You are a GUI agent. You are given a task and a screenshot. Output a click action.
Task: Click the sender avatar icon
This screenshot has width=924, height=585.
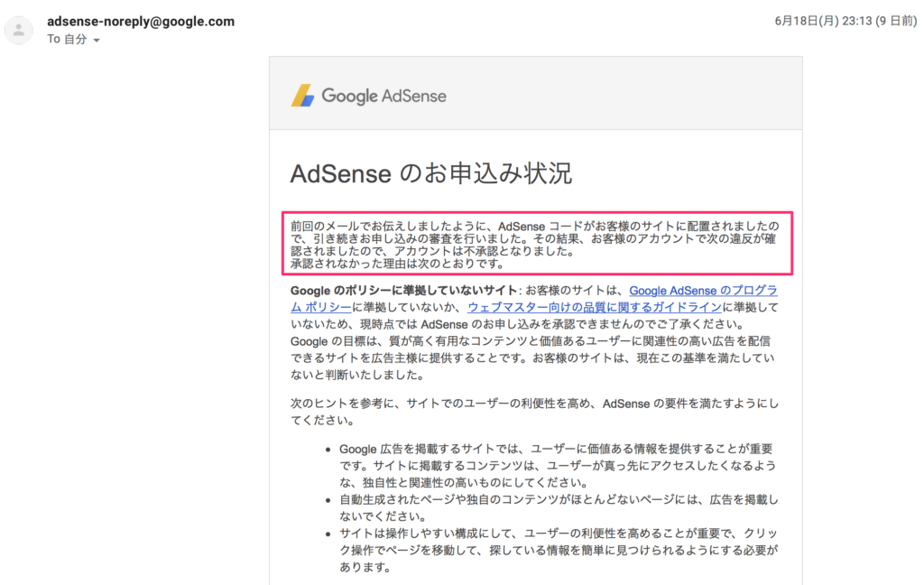point(19,30)
